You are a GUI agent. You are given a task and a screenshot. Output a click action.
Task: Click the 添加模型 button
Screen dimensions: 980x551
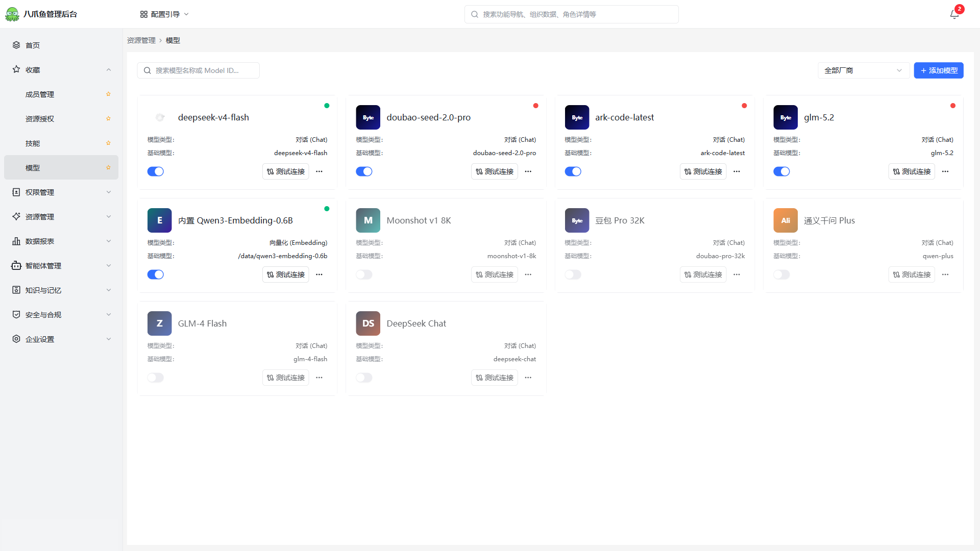pos(939,70)
